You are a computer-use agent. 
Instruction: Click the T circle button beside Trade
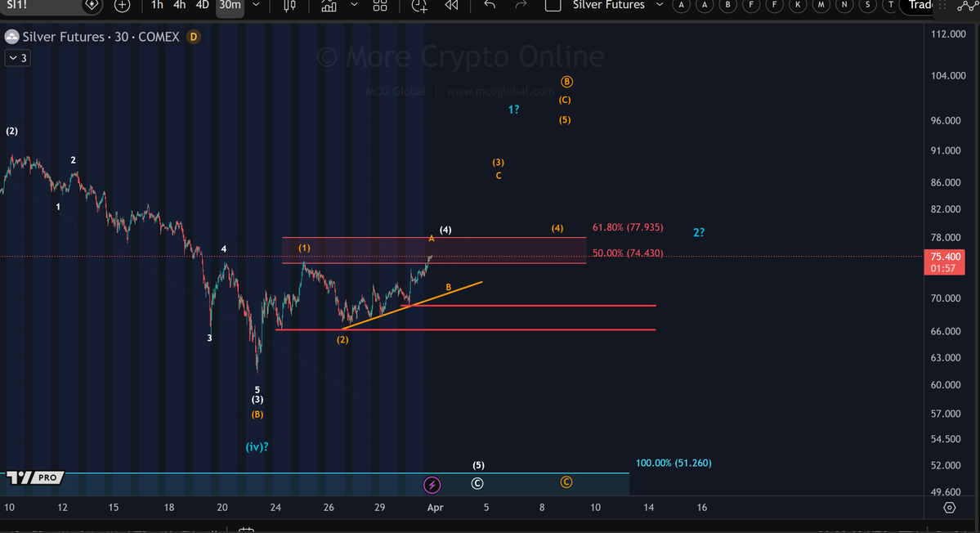(x=891, y=5)
